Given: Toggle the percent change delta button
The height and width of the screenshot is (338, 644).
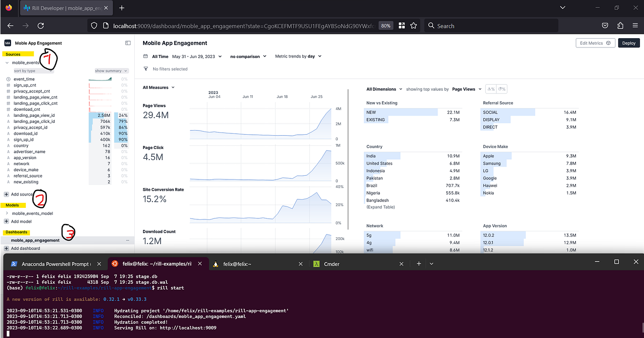Looking at the screenshot, I should (491, 89).
